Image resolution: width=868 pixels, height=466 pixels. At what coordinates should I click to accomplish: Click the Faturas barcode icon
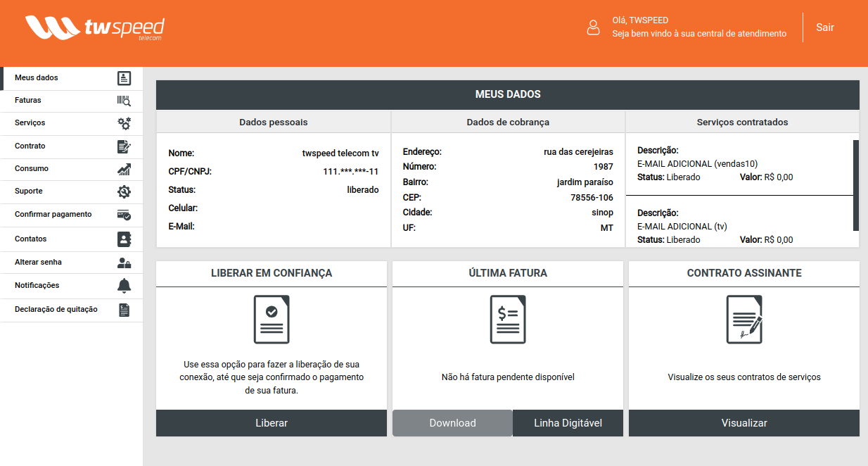coord(124,101)
